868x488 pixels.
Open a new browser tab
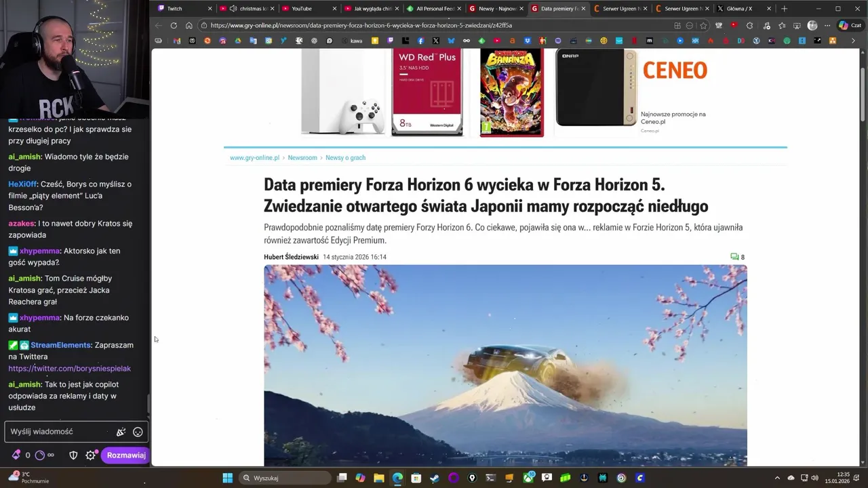[x=785, y=9]
